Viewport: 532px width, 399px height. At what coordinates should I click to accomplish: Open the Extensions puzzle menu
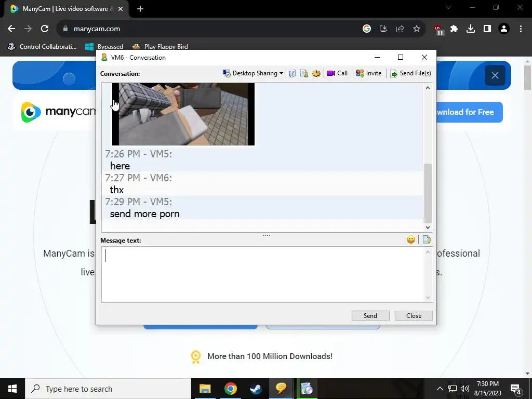click(x=454, y=29)
